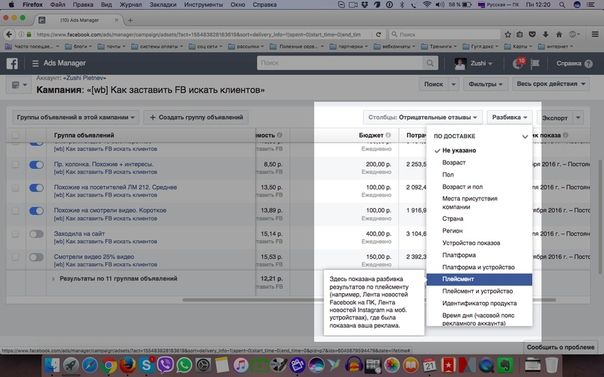Click the Ads Manager search input field
604x377 pixels.
[340, 63]
